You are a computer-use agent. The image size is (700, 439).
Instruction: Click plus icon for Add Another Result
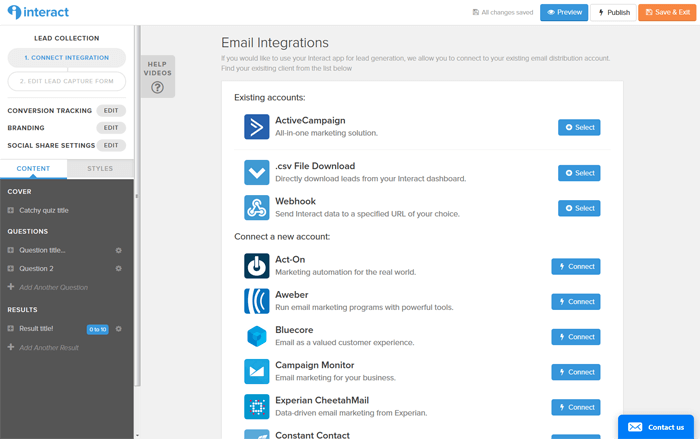coord(11,347)
